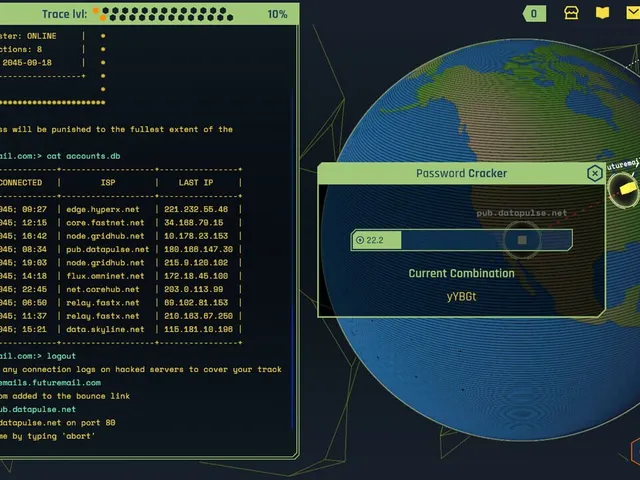Click net.corehub.net table entry
The width and height of the screenshot is (640, 480).
click(x=103, y=289)
